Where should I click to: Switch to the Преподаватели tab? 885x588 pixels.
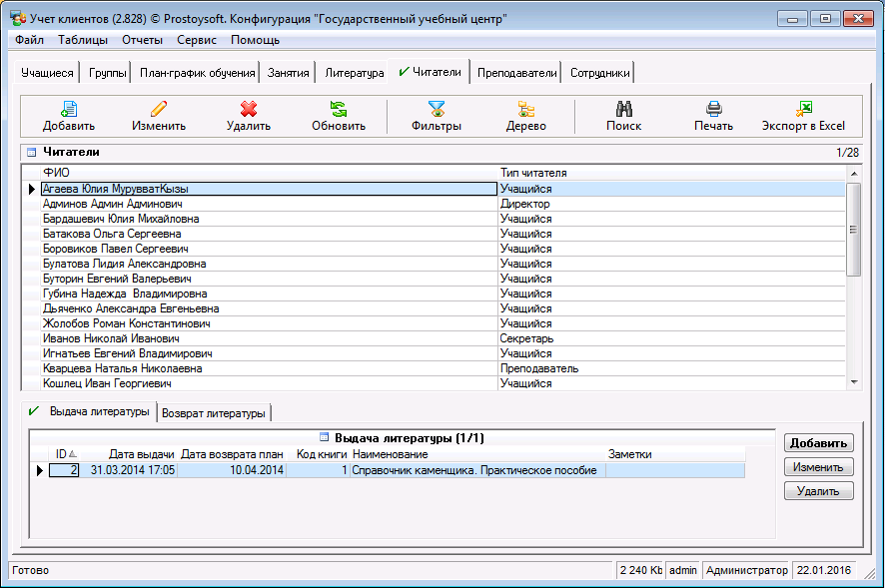[516, 73]
